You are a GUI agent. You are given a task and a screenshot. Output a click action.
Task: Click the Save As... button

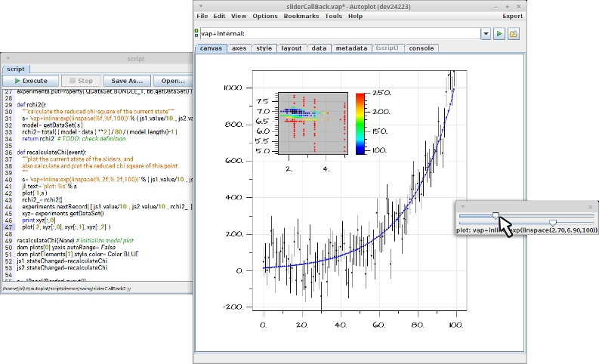[x=127, y=81]
